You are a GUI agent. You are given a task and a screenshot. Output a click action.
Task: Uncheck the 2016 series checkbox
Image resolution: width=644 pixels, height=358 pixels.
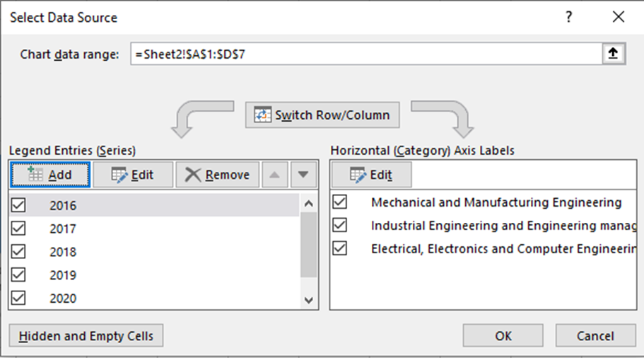(18, 204)
